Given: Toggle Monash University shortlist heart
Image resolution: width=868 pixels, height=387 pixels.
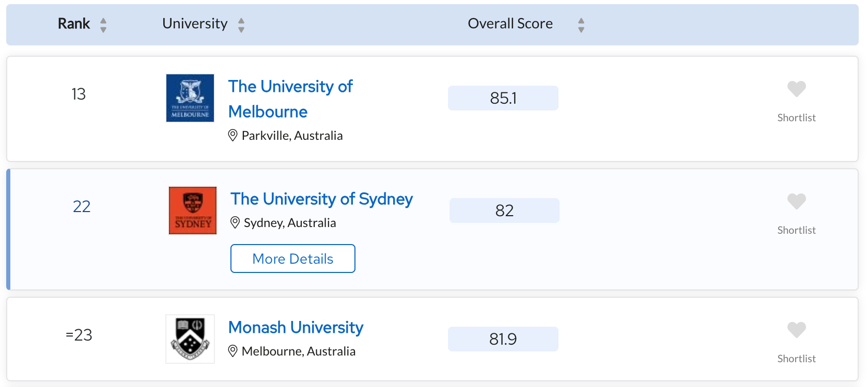Looking at the screenshot, I should (796, 330).
